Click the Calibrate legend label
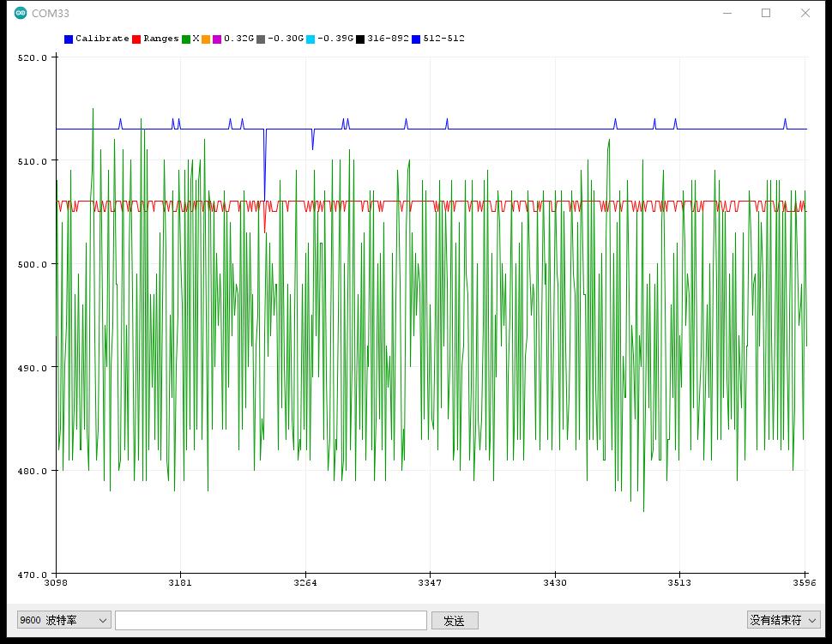Image resolution: width=832 pixels, height=644 pixels. pyautogui.click(x=102, y=39)
